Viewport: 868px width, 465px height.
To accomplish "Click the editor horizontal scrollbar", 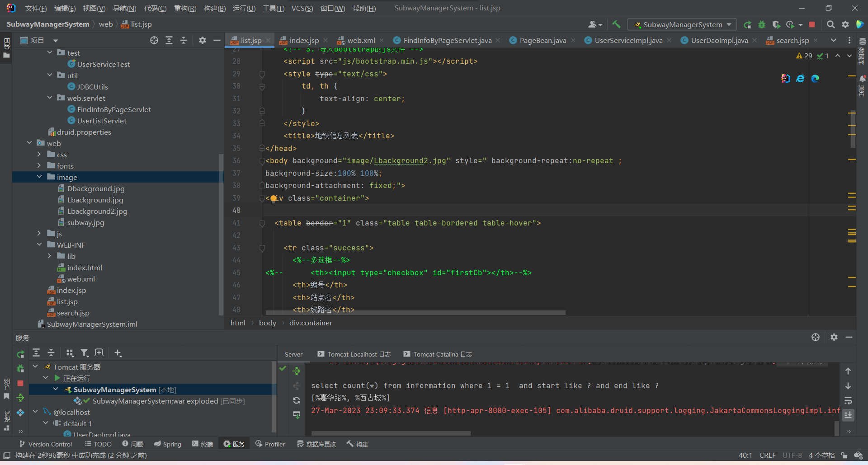I will pos(415,313).
